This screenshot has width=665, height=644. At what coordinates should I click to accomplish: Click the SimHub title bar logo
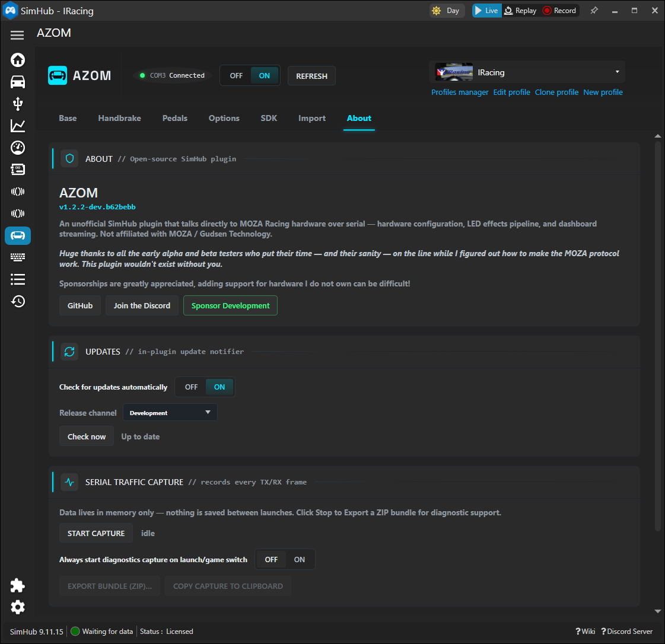point(10,10)
